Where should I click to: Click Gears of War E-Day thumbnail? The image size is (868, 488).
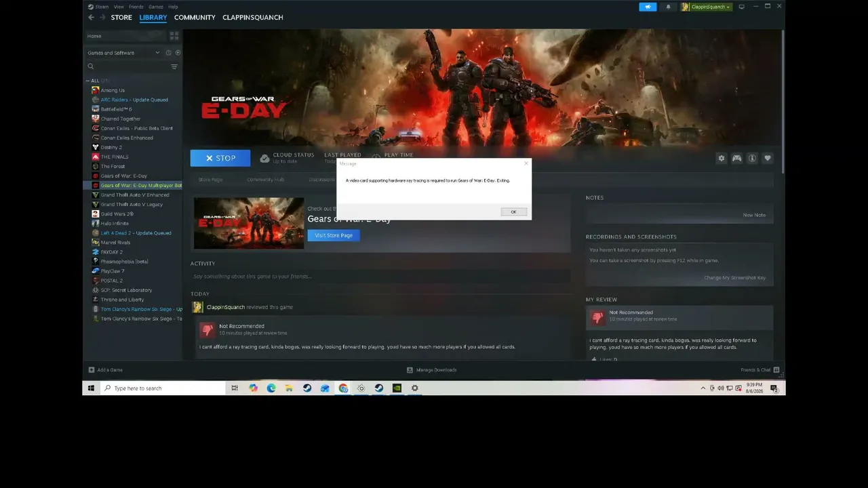coord(249,223)
